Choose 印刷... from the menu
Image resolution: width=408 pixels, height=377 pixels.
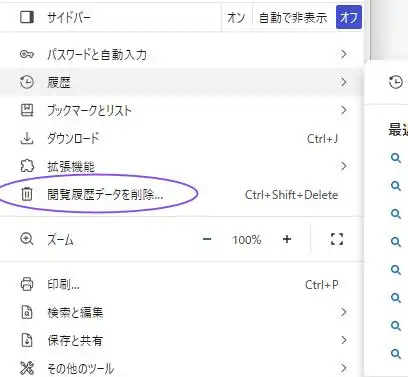click(181, 284)
